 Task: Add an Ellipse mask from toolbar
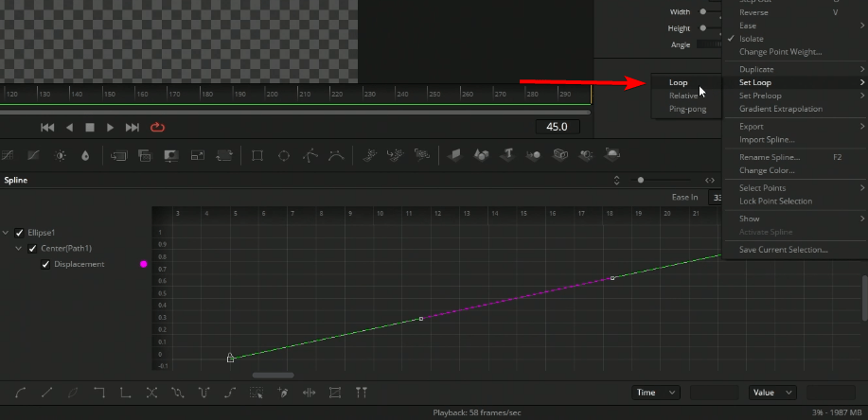click(283, 156)
